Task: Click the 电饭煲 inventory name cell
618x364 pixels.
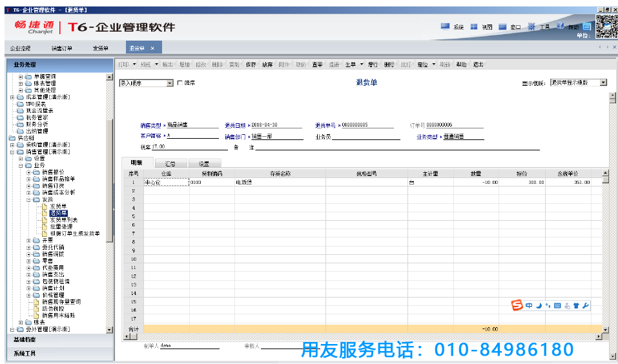Action: (x=280, y=183)
